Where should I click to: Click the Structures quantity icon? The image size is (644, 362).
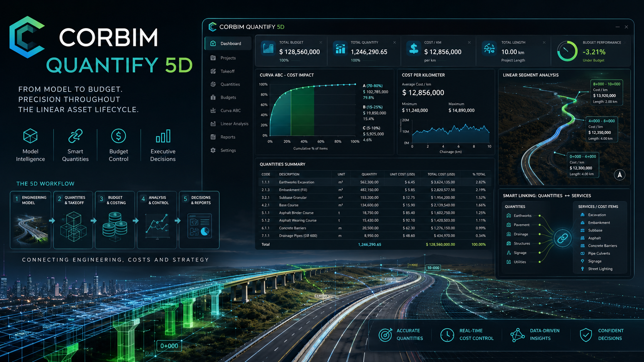[509, 243]
